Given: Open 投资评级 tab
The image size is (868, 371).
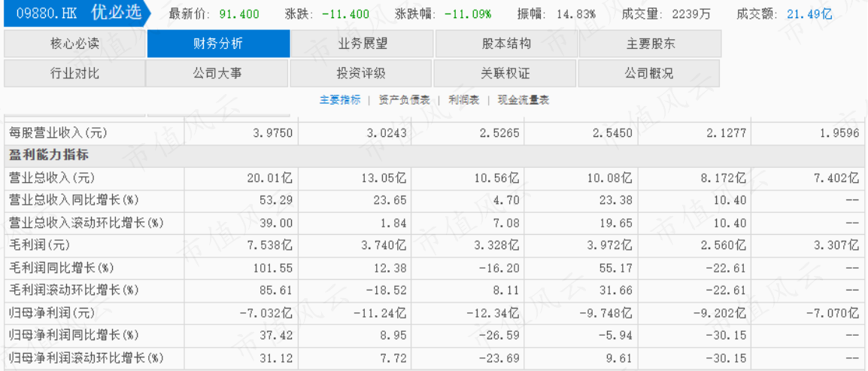Looking at the screenshot, I should click(x=362, y=73).
